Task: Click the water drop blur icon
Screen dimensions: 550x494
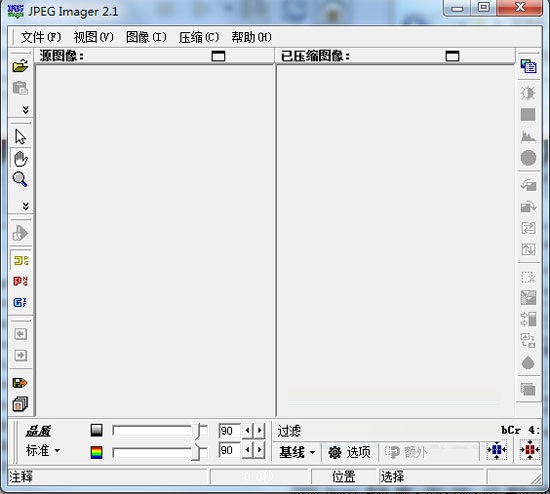Action: [528, 363]
